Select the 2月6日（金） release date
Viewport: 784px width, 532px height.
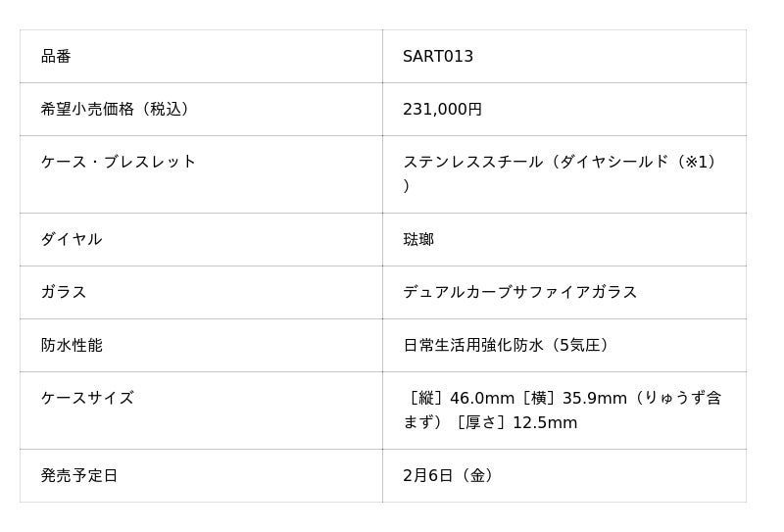(x=450, y=476)
